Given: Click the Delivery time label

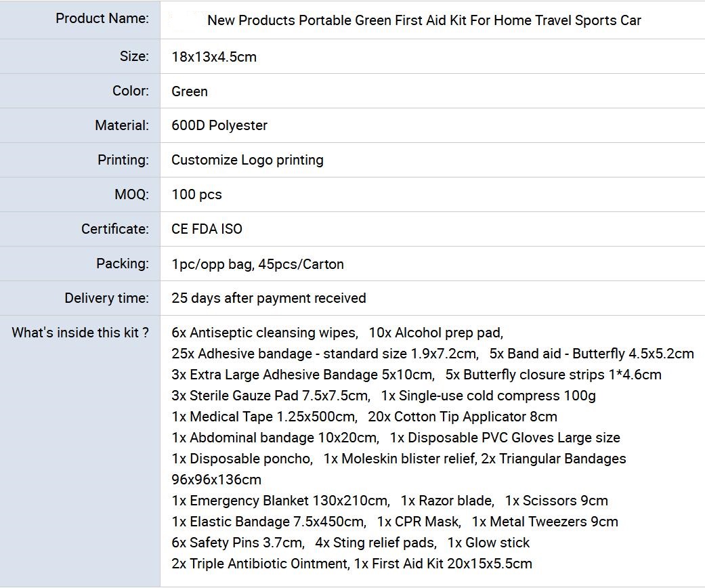Looking at the screenshot, I should point(107,299).
